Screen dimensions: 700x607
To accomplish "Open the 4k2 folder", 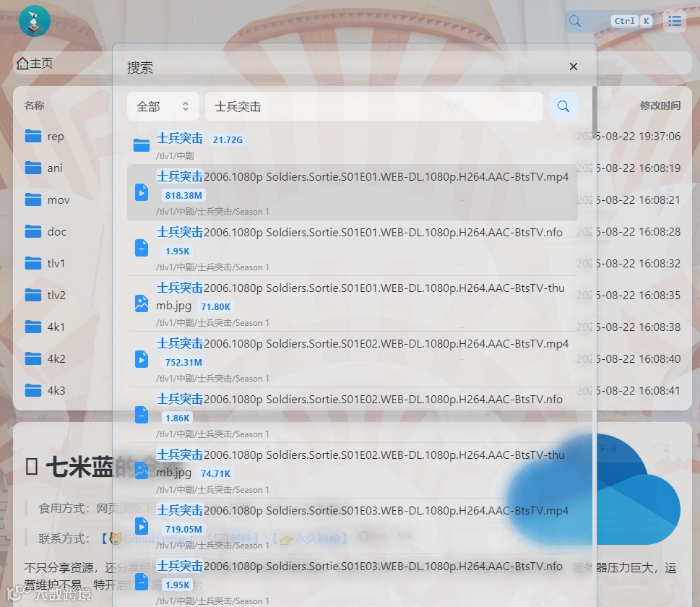I will tap(45, 358).
